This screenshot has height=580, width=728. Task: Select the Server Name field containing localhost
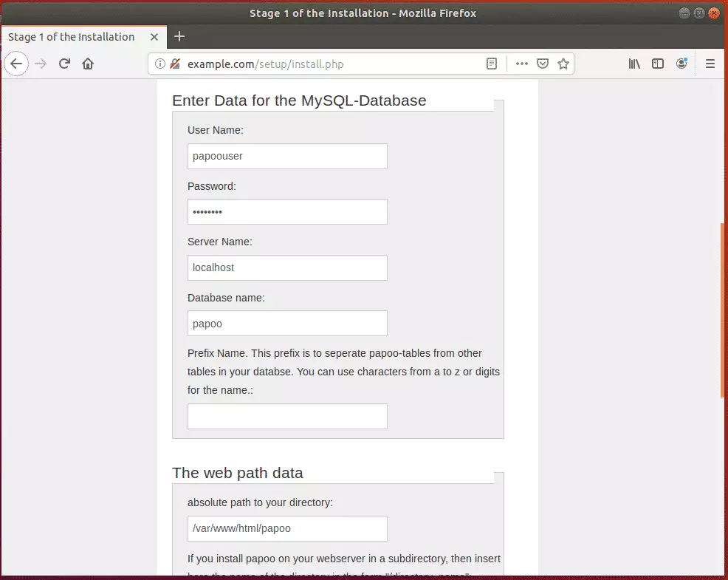click(x=287, y=267)
